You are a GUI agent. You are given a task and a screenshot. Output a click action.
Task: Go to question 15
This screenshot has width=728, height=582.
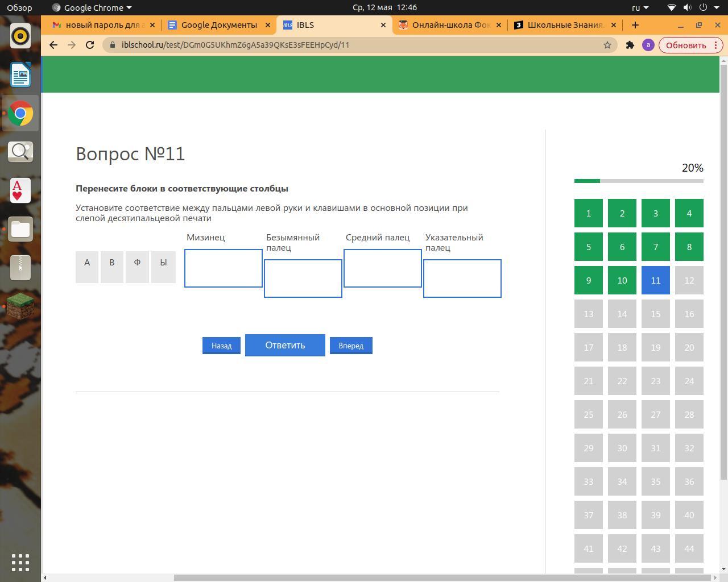(x=656, y=314)
